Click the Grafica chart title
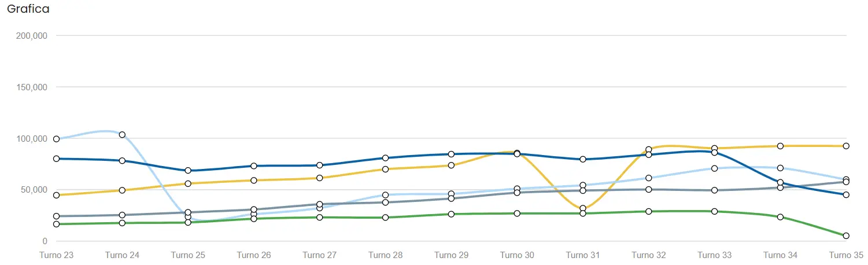Viewport: 868px width, 265px height. (x=28, y=9)
